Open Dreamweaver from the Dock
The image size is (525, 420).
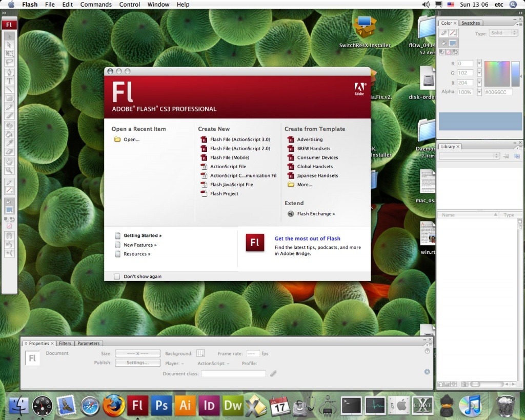point(232,405)
